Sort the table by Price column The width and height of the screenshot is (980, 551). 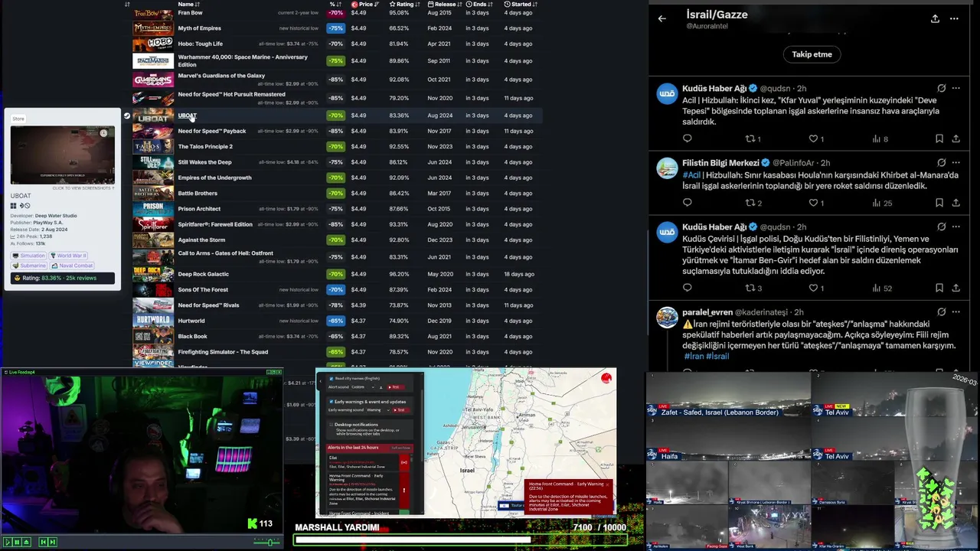(365, 5)
